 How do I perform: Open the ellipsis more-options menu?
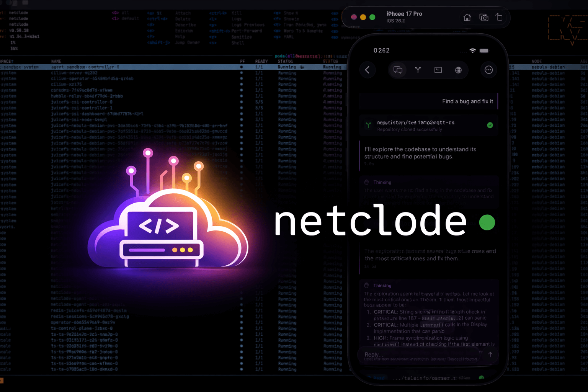[489, 70]
